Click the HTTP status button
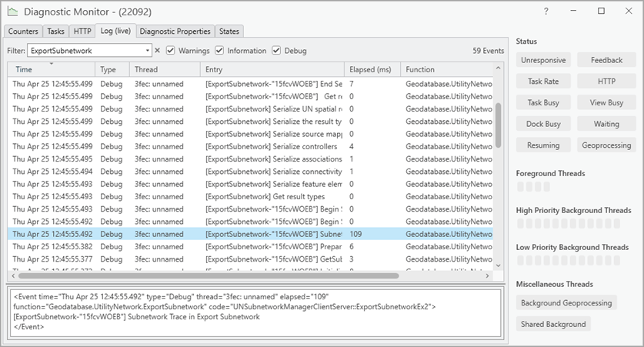 point(606,82)
